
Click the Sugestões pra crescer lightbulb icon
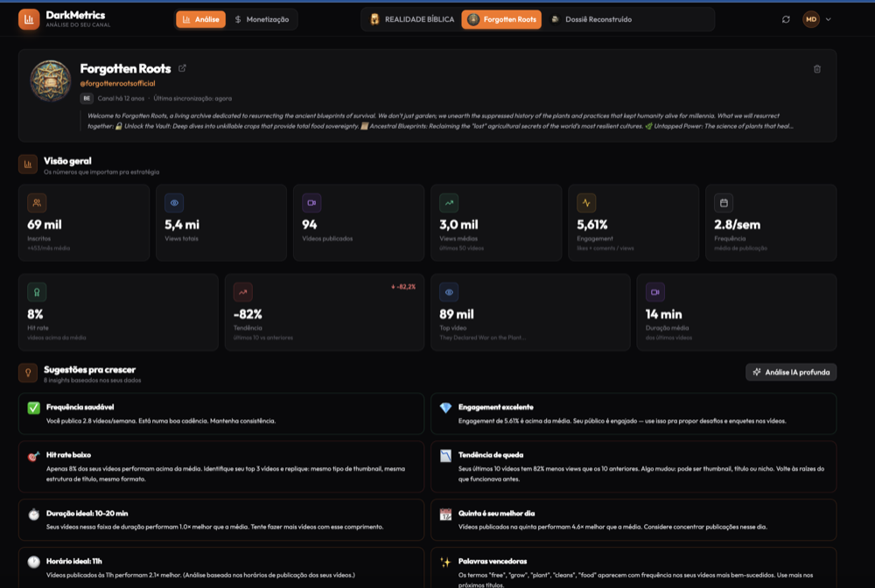pos(28,373)
